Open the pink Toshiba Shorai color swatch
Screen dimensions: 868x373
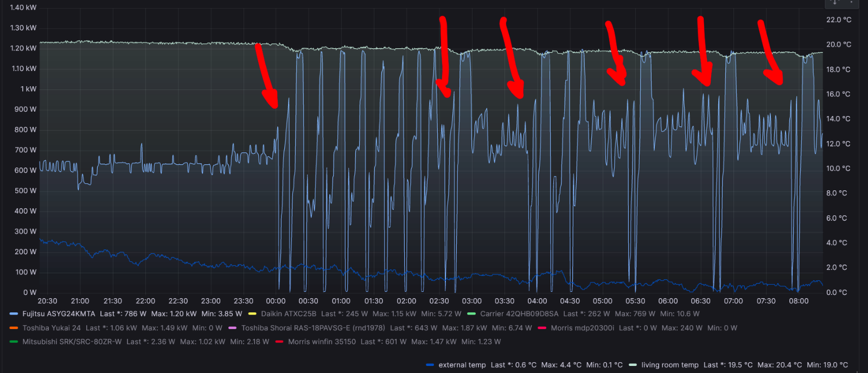(233, 328)
